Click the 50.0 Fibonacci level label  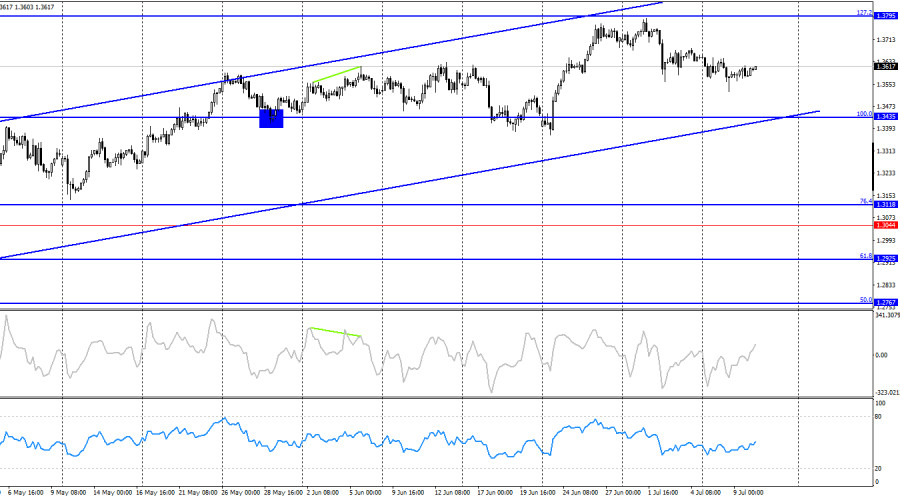[x=866, y=300]
